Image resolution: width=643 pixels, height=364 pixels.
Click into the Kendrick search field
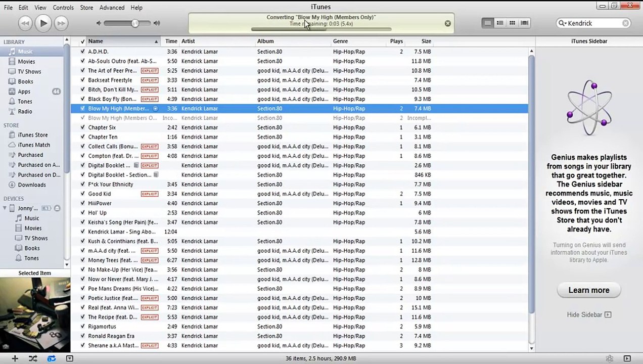[594, 23]
